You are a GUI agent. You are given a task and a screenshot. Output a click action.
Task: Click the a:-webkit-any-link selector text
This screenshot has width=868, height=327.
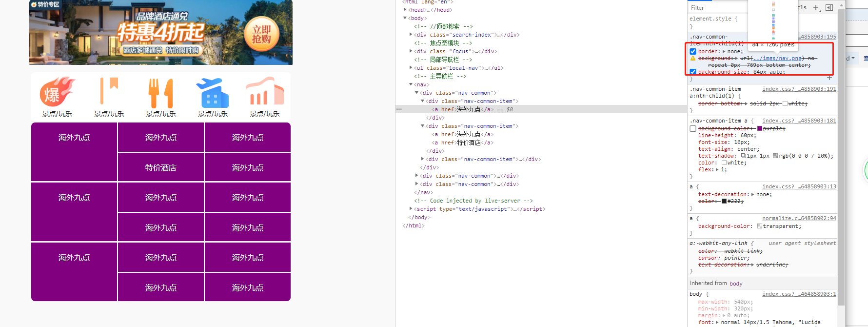tap(718, 243)
